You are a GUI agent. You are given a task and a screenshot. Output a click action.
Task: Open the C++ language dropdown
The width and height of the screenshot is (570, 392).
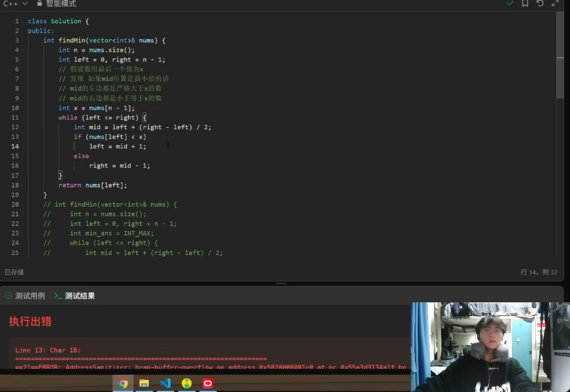15,3
